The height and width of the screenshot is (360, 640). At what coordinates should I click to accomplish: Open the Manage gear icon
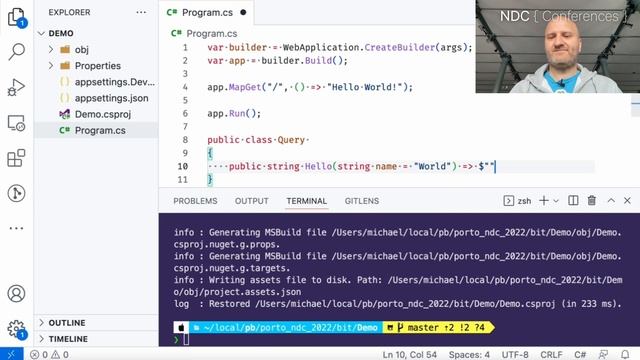pyautogui.click(x=16, y=329)
